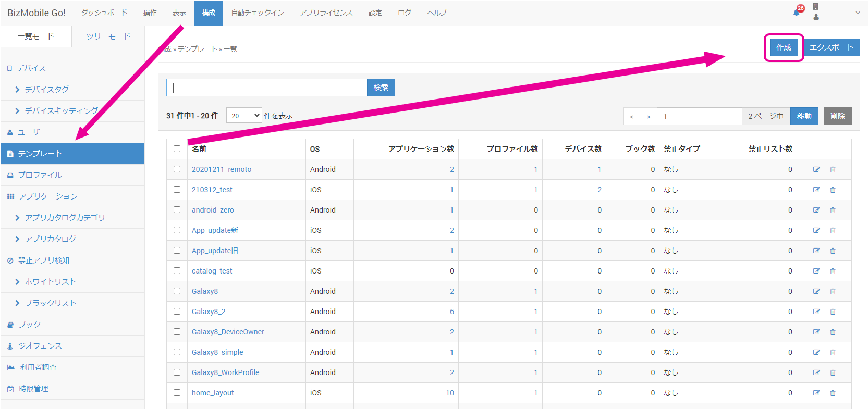Click edit icon for catalog_test row
868x410 pixels.
click(x=816, y=271)
